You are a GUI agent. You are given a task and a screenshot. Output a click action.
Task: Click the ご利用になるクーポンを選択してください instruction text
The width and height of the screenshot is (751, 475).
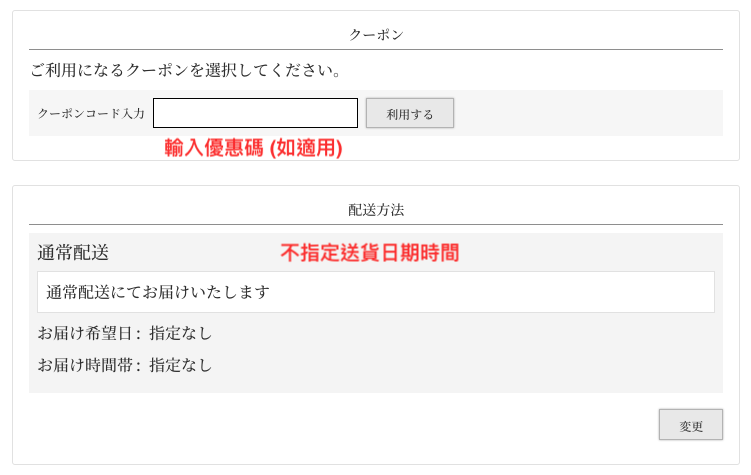tap(187, 71)
